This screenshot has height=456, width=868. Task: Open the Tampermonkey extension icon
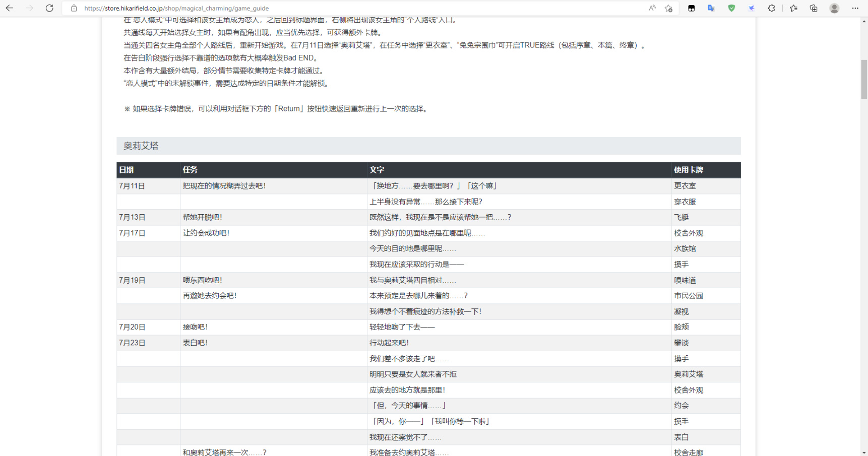(692, 8)
